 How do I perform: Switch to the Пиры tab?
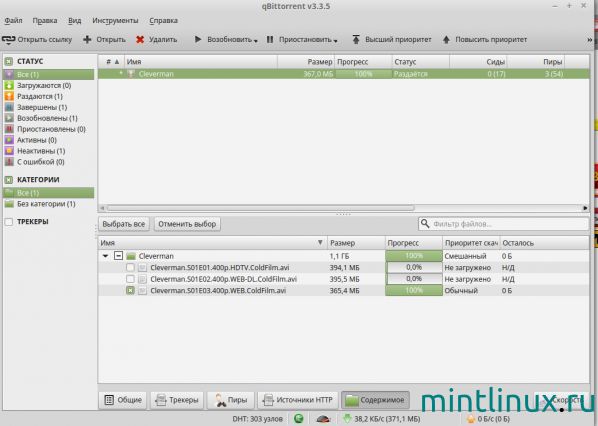tap(230, 400)
